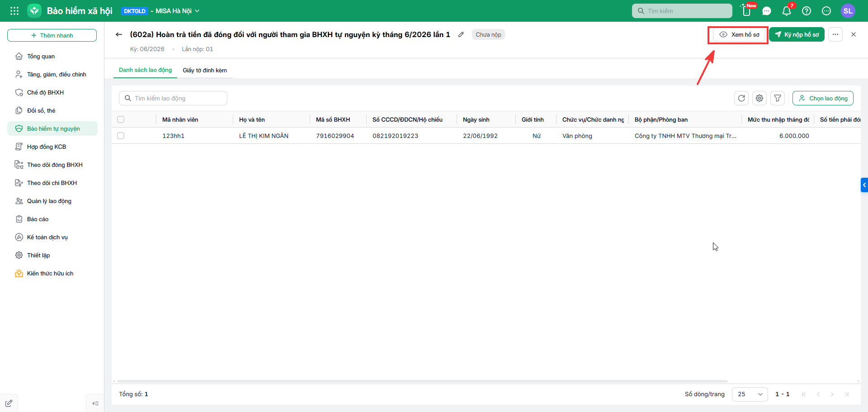
Task: Open the New device notification icon
Action: tap(747, 11)
